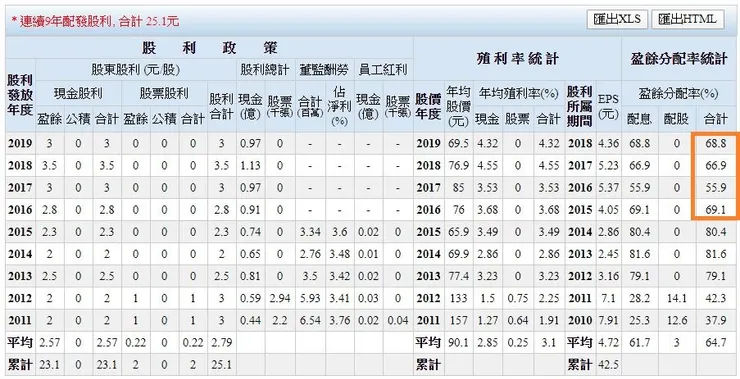Click average share price 76.9 for 2018

[x=459, y=165]
